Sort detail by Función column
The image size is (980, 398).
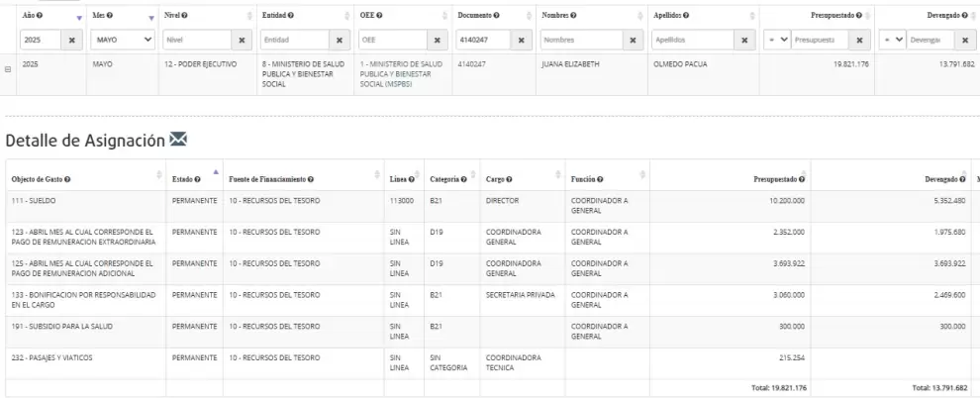pyautogui.click(x=642, y=174)
